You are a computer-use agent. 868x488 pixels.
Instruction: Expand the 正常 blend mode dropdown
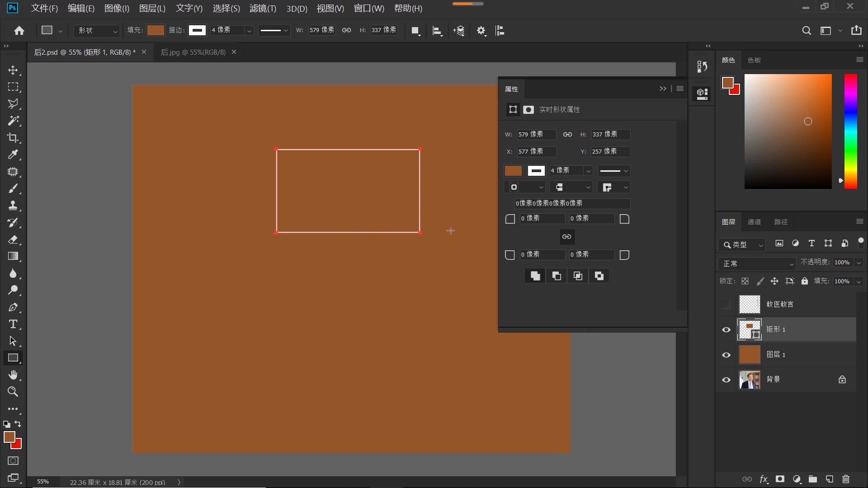[x=757, y=263]
